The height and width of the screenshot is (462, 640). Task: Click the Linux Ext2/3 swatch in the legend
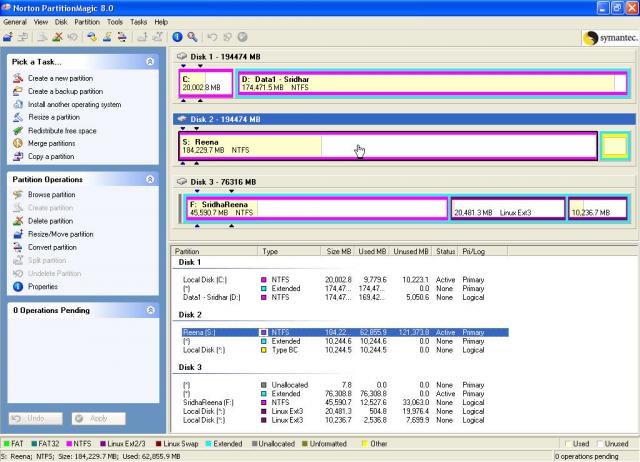[103, 444]
